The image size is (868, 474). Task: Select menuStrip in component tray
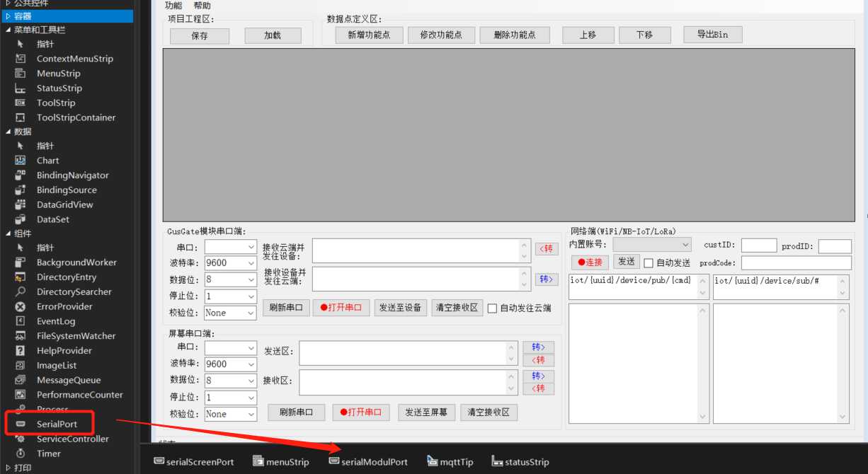coord(280,462)
